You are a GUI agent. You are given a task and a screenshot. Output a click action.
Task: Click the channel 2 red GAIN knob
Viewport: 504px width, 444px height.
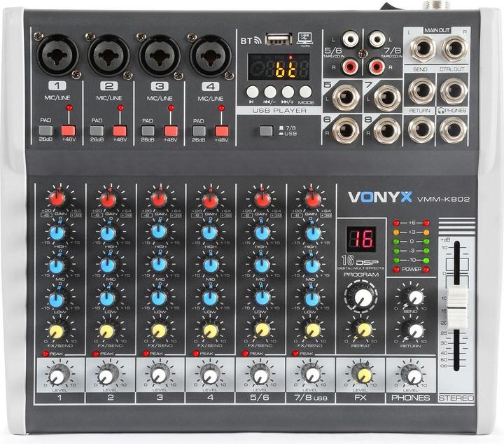click(x=108, y=199)
